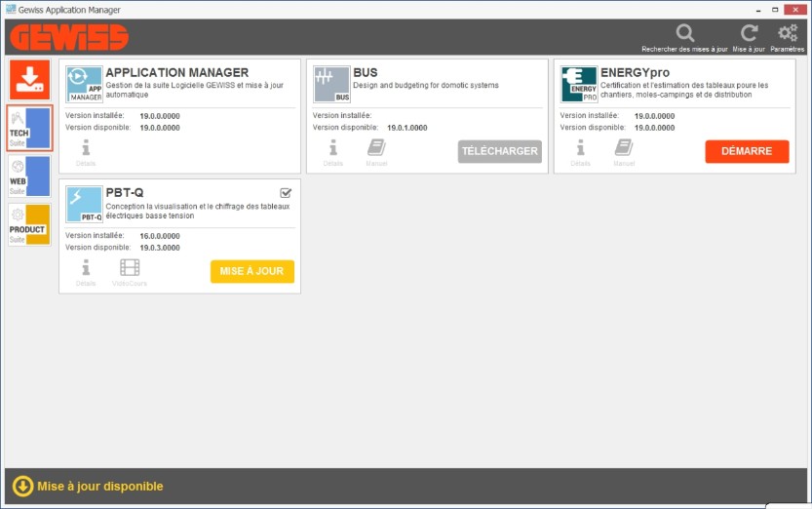
Task: Click the BUS application icon
Action: 332,85
